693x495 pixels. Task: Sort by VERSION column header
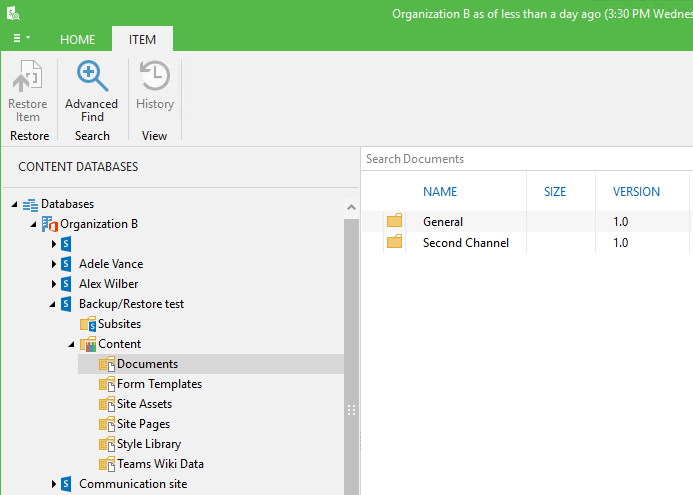(x=636, y=192)
